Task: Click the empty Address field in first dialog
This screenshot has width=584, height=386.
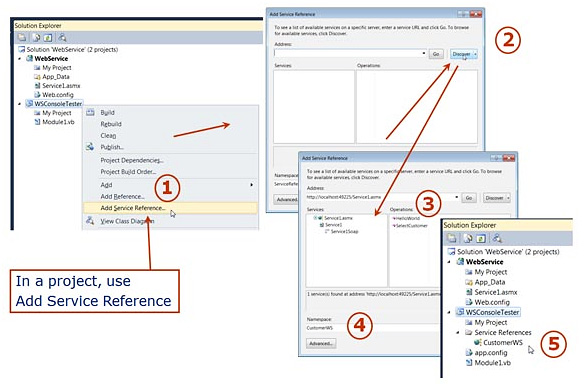Action: pyautogui.click(x=347, y=53)
